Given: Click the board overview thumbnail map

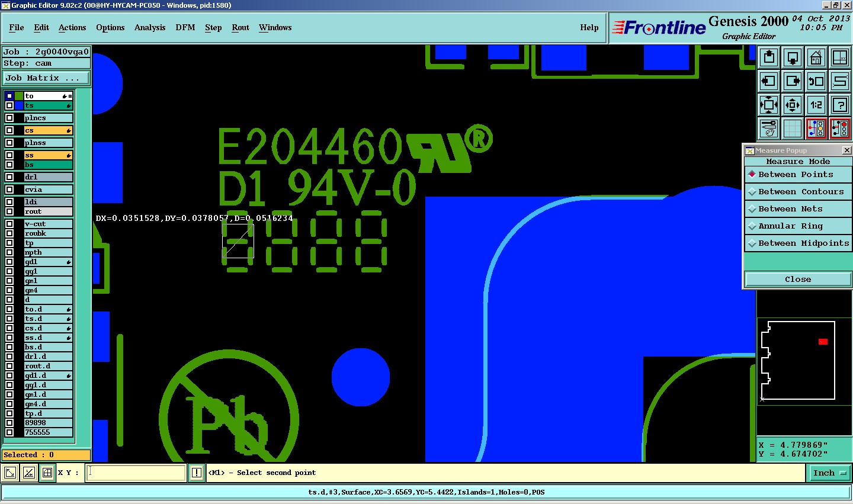Looking at the screenshot, I should [x=804, y=361].
